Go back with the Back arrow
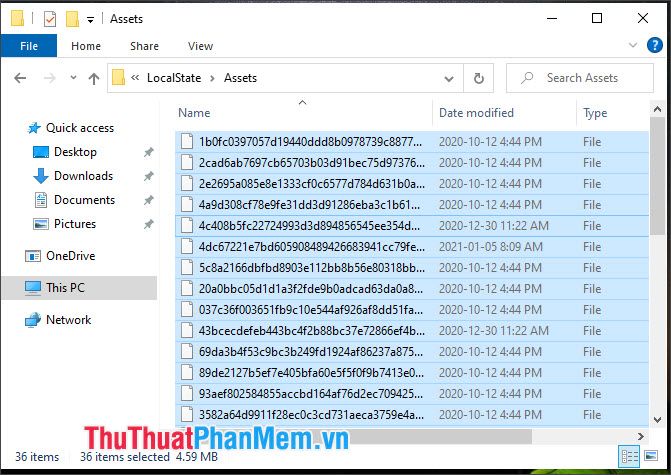 click(20, 78)
